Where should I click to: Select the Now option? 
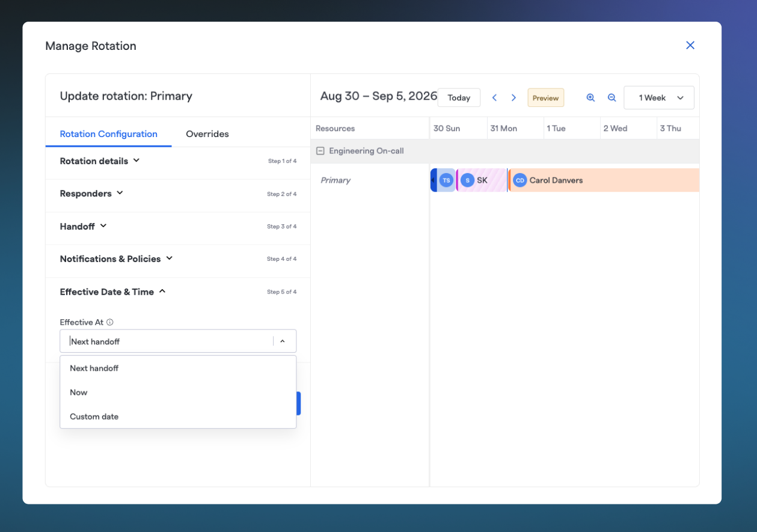pos(178,392)
